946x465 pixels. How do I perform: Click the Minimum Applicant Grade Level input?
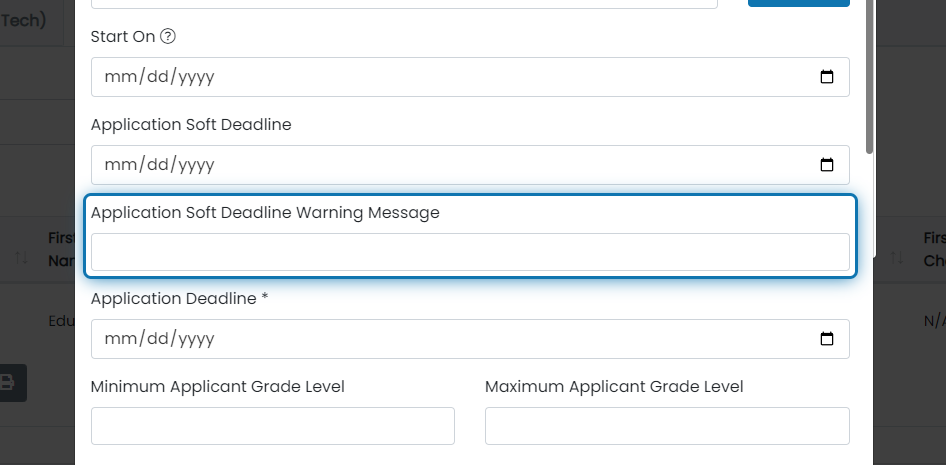point(273,426)
